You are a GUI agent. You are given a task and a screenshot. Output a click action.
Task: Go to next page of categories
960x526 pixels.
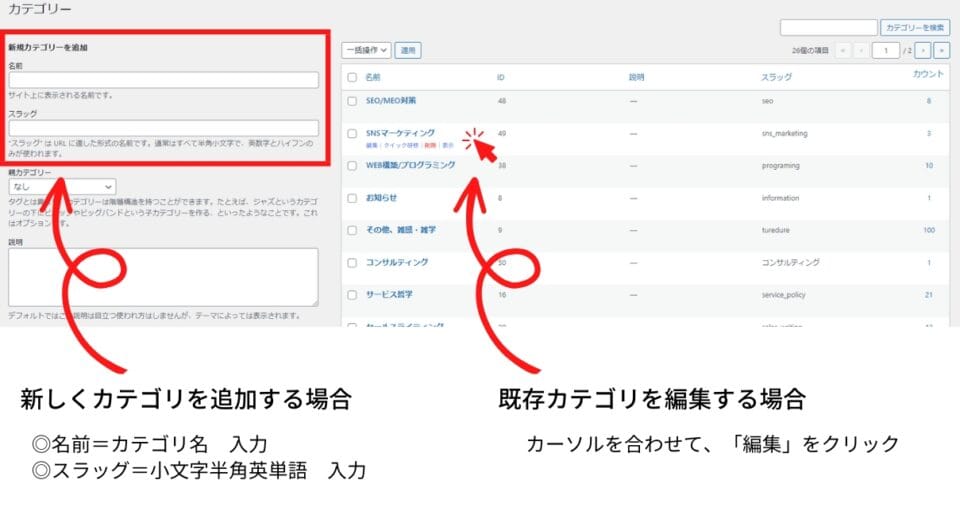coord(923,50)
